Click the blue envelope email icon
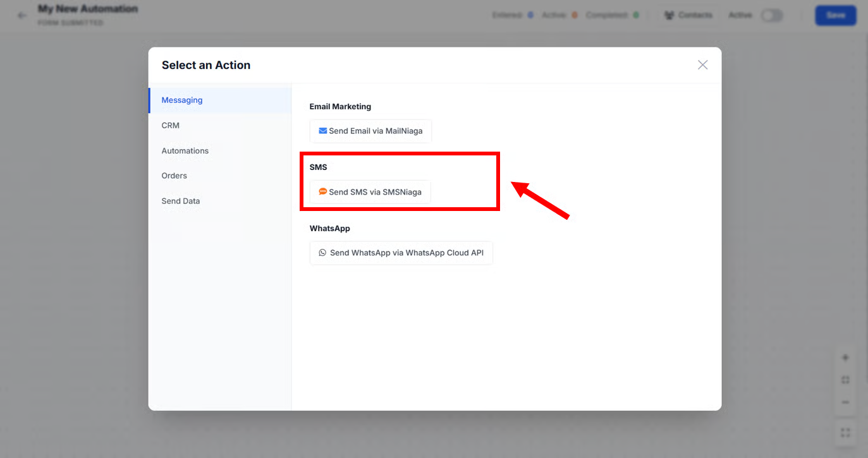This screenshot has width=868, height=458. pos(322,131)
